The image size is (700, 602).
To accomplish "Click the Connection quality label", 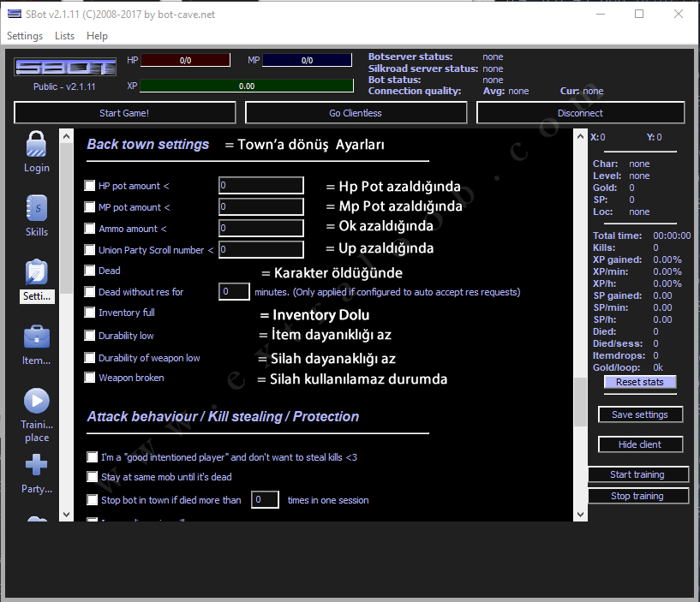I will (415, 91).
